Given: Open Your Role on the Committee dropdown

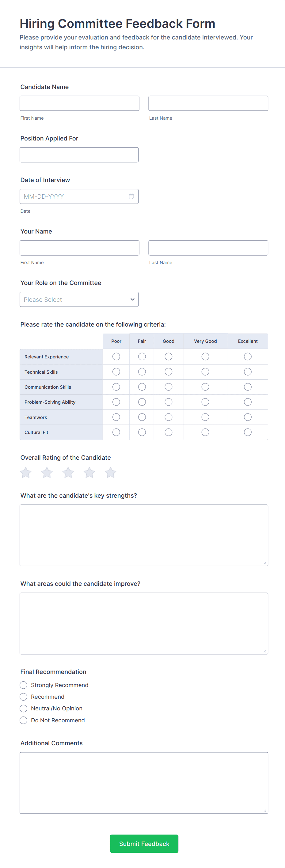Looking at the screenshot, I should click(79, 299).
